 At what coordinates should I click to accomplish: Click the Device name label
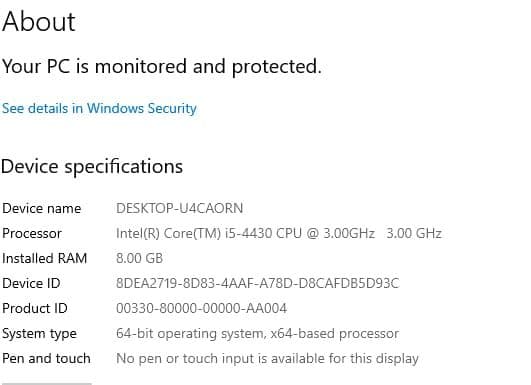(42, 208)
